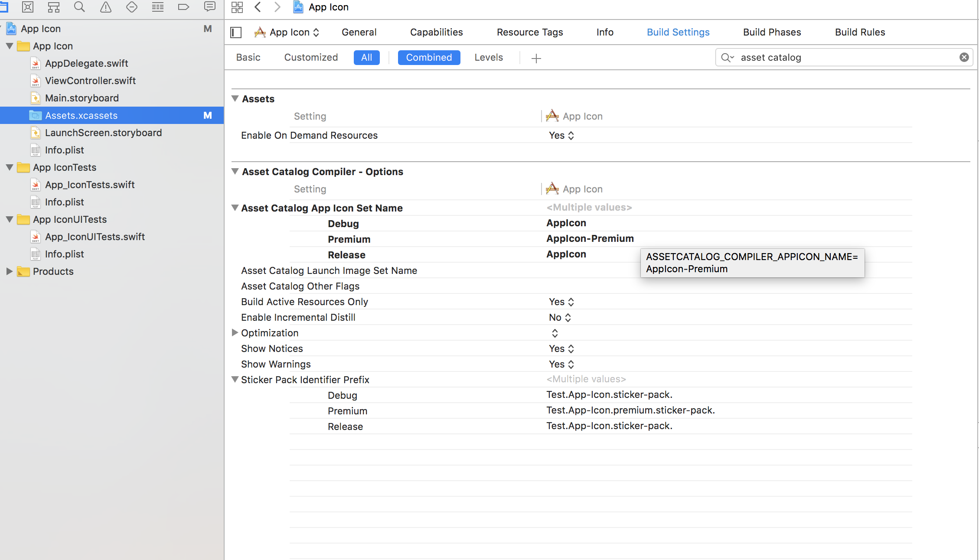This screenshot has height=560, width=979.
Task: Open the breakpoint navigator icon
Action: (184, 7)
